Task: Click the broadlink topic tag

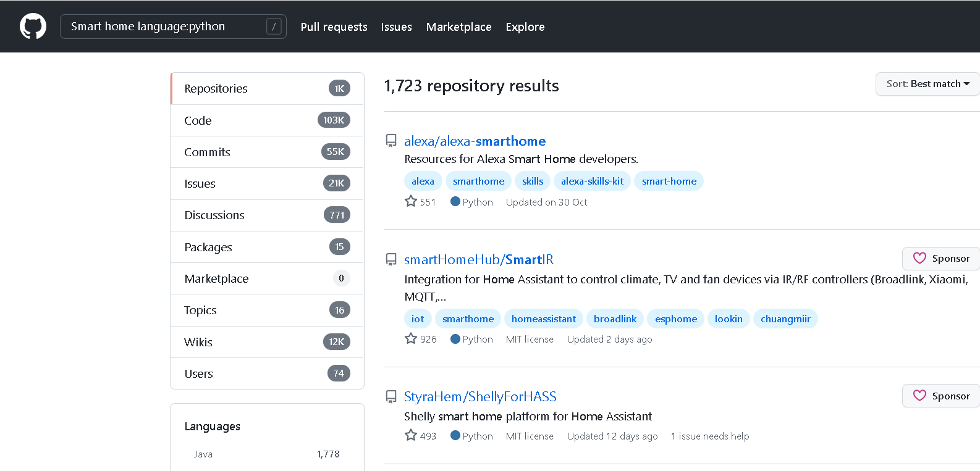Action: (615, 319)
